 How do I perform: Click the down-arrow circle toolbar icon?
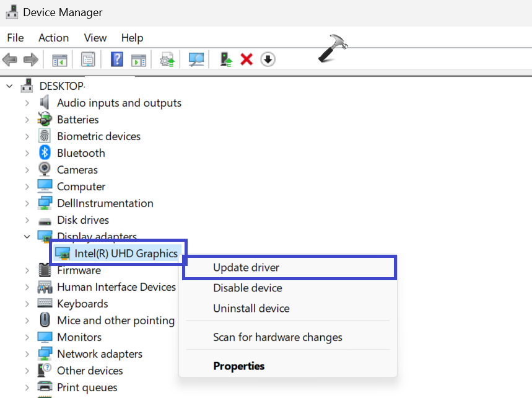[x=268, y=60]
